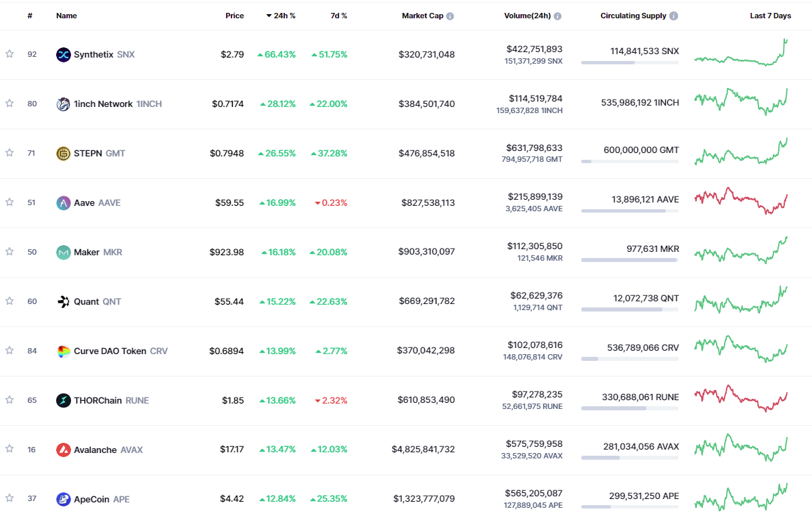Click the ApeCoin APE logo icon

63,499
